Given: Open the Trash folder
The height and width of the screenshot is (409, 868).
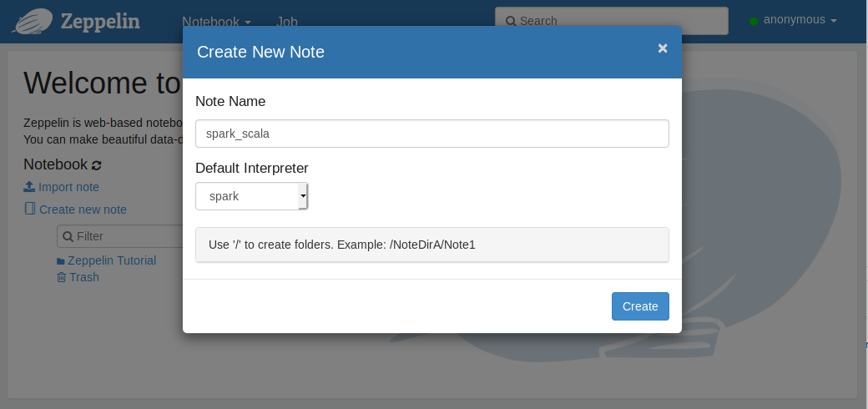Looking at the screenshot, I should pyautogui.click(x=84, y=277).
